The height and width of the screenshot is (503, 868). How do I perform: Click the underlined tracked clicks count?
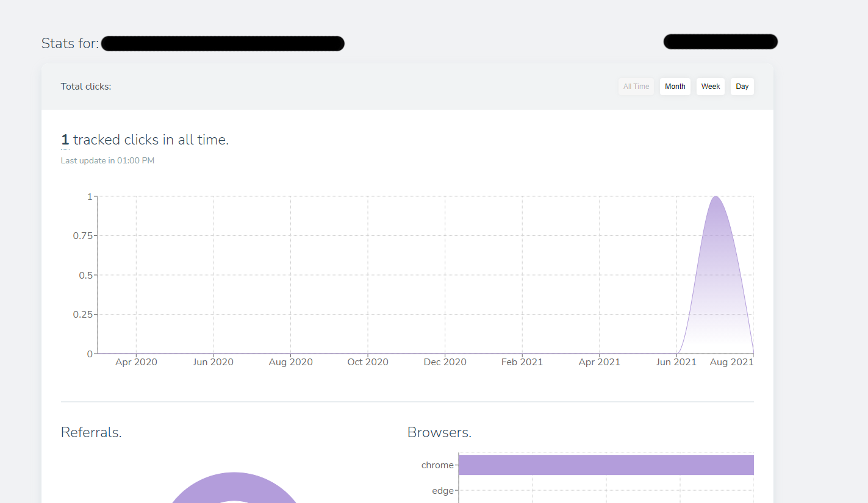(x=65, y=140)
